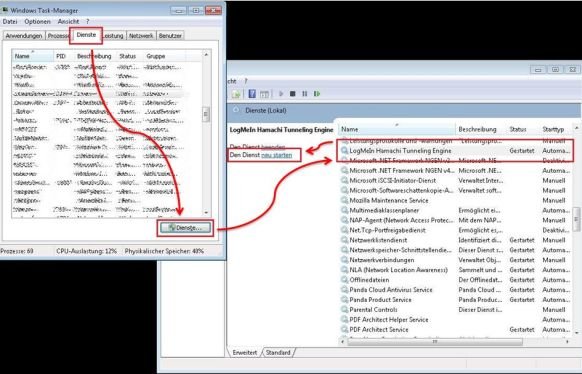Click gear icon of Mozilla Maintenance Service
The image size is (582, 374).
(x=344, y=200)
